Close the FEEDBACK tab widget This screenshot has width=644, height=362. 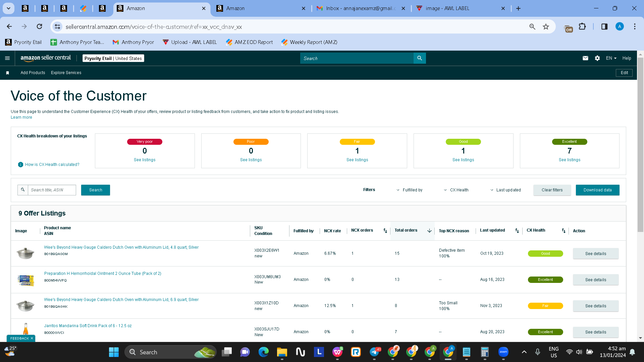tap(32, 339)
